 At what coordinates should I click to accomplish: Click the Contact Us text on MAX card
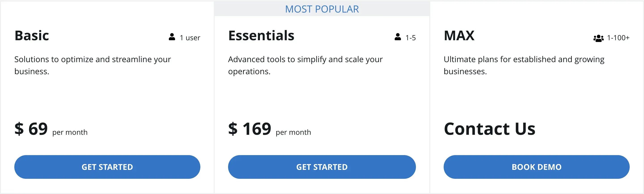(489, 129)
